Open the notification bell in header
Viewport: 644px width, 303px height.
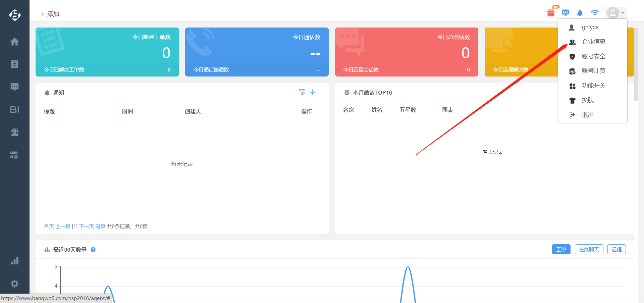(x=580, y=13)
